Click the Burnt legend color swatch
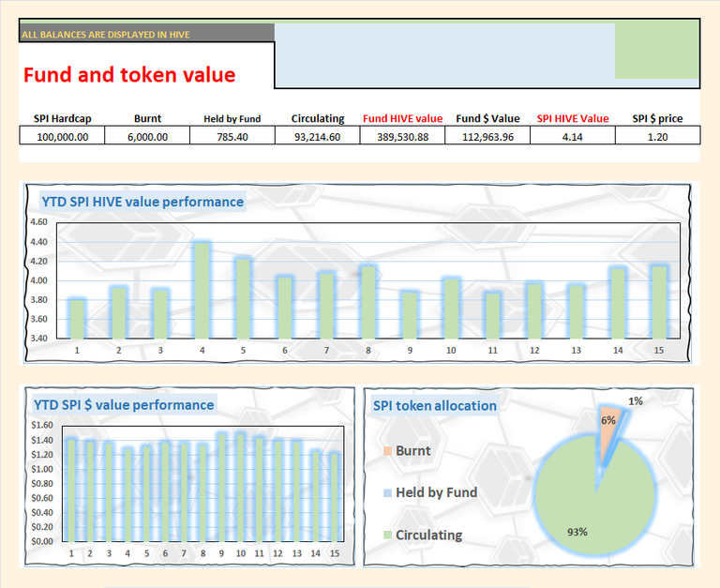Viewport: 720px width, 588px height. 387,451
